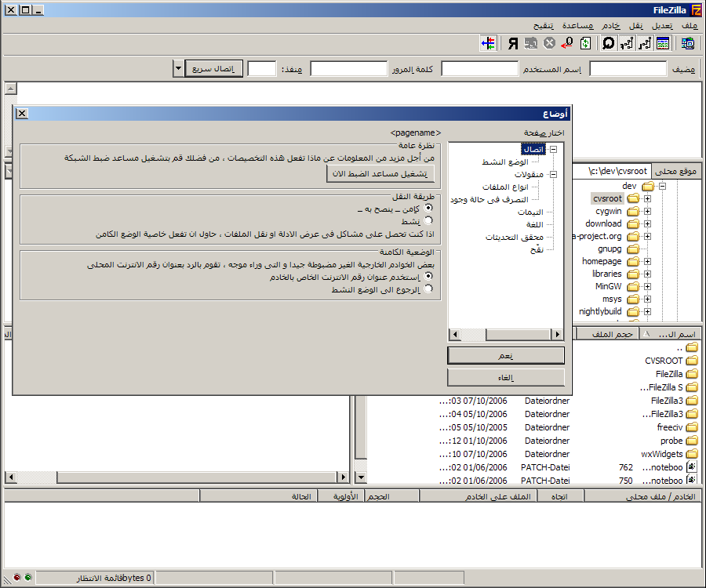Toggle remote directory tree icon

pyautogui.click(x=627, y=44)
